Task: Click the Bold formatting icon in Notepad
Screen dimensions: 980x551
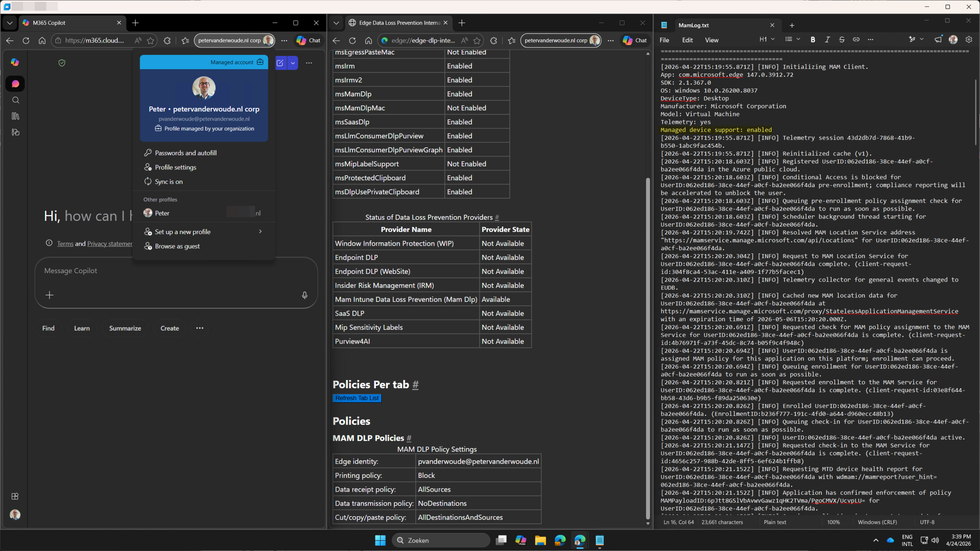Action: tap(813, 39)
